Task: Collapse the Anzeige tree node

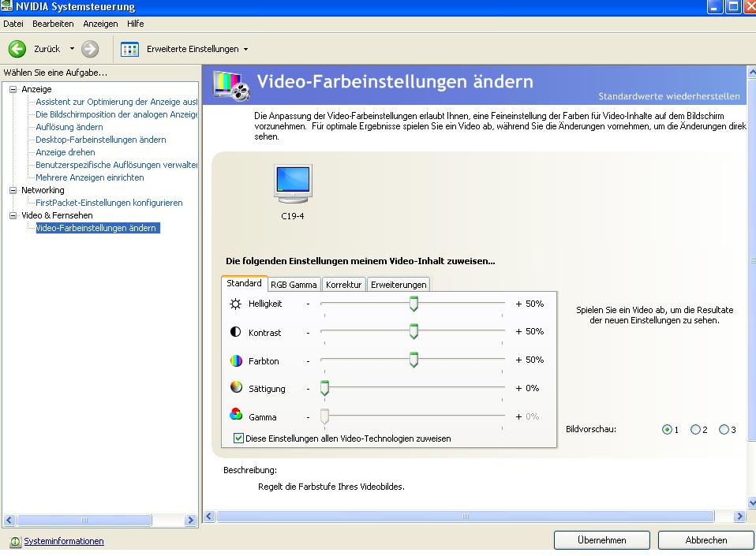Action: click(x=13, y=89)
